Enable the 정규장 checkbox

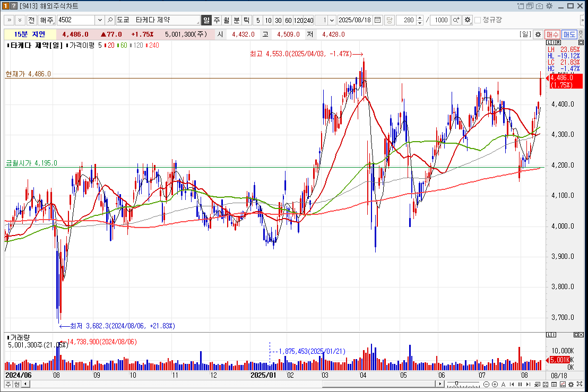coord(478,20)
